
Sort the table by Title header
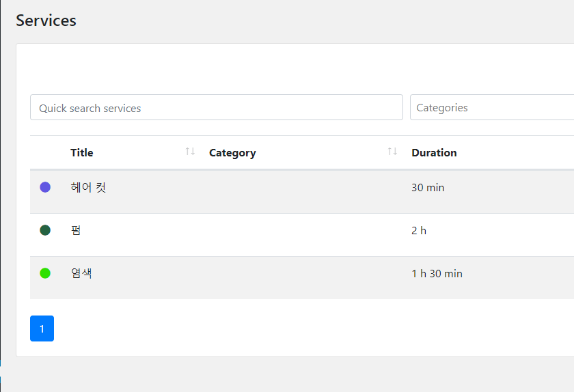pyautogui.click(x=82, y=153)
